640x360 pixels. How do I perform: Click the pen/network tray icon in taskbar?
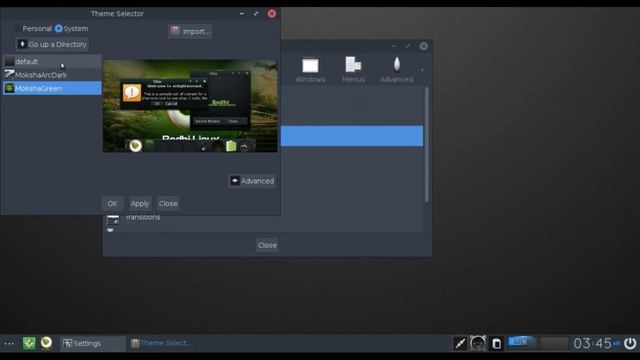click(x=460, y=344)
